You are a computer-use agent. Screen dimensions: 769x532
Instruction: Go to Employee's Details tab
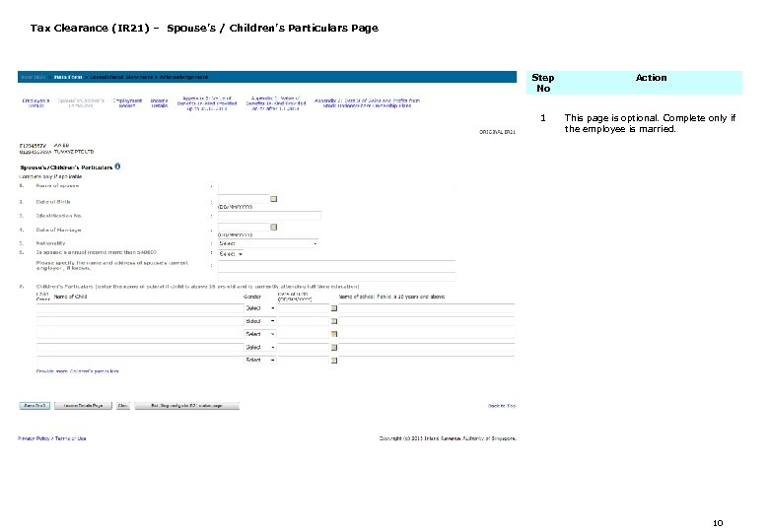(x=35, y=102)
